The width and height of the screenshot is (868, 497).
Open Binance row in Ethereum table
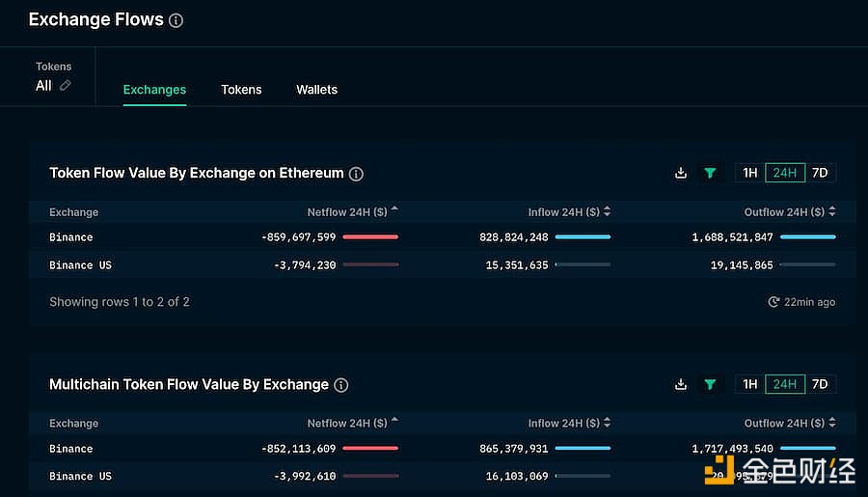click(x=71, y=237)
